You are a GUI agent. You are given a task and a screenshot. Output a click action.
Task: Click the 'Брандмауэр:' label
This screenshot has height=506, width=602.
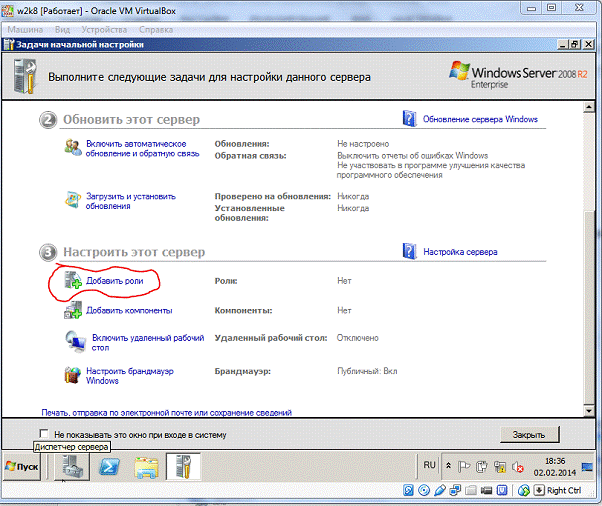pyautogui.click(x=243, y=371)
